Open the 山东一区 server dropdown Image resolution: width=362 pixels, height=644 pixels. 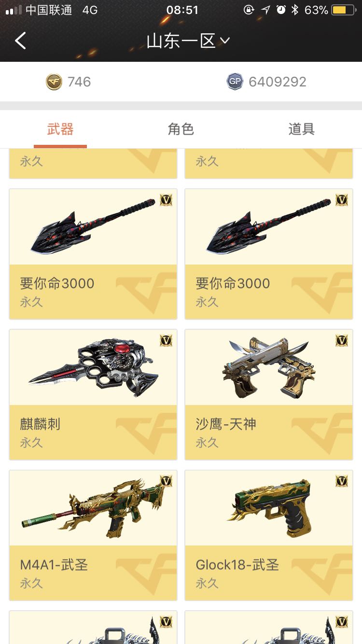pyautogui.click(x=188, y=41)
